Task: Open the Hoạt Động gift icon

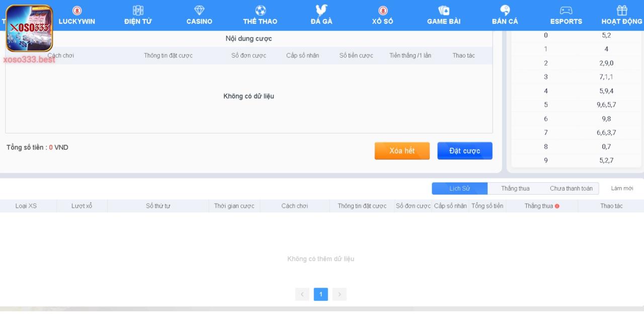Action: pyautogui.click(x=622, y=11)
